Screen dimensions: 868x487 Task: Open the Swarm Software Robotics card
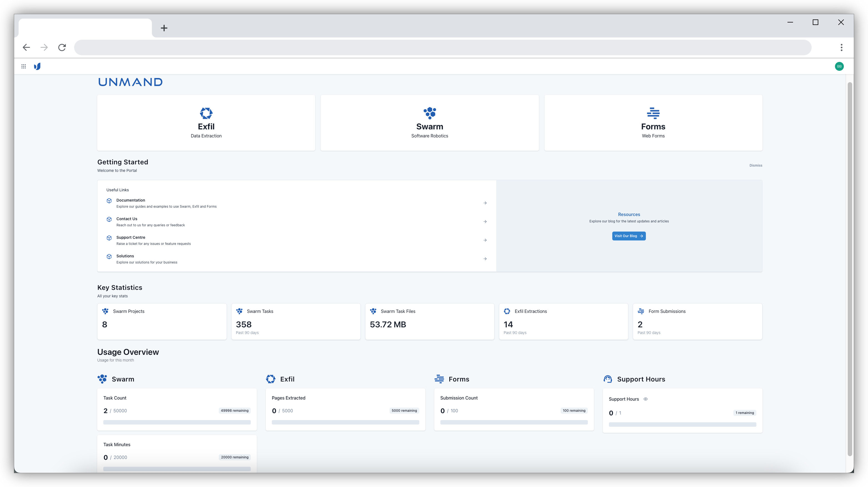tap(429, 123)
